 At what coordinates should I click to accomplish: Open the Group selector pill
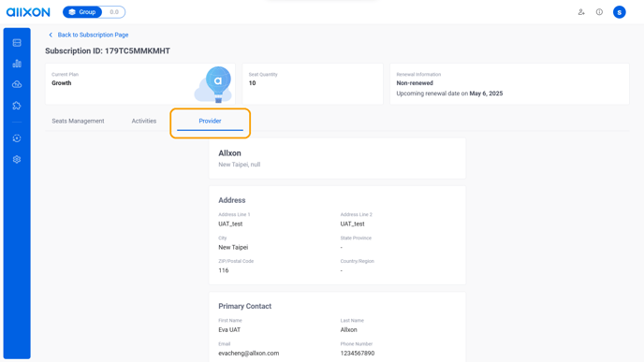pyautogui.click(x=82, y=12)
